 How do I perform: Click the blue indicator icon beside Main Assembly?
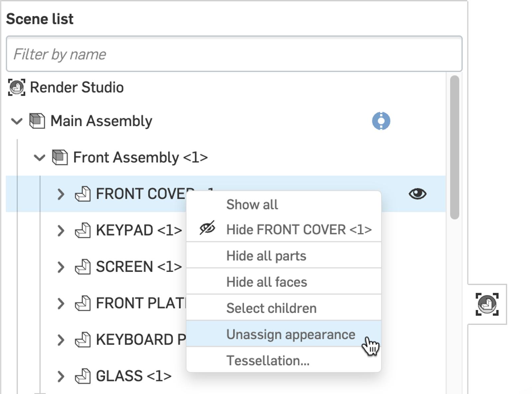coord(381,121)
